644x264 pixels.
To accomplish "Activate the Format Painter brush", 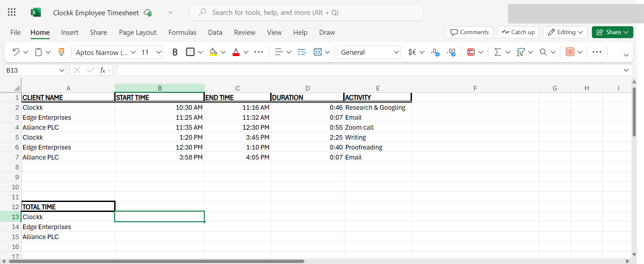I will click(61, 52).
